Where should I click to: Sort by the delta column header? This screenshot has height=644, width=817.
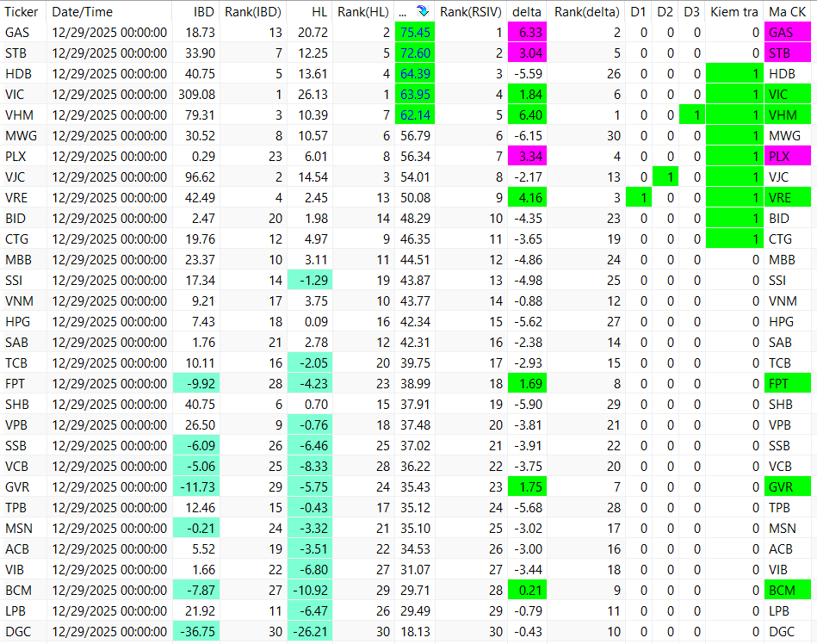527,11
